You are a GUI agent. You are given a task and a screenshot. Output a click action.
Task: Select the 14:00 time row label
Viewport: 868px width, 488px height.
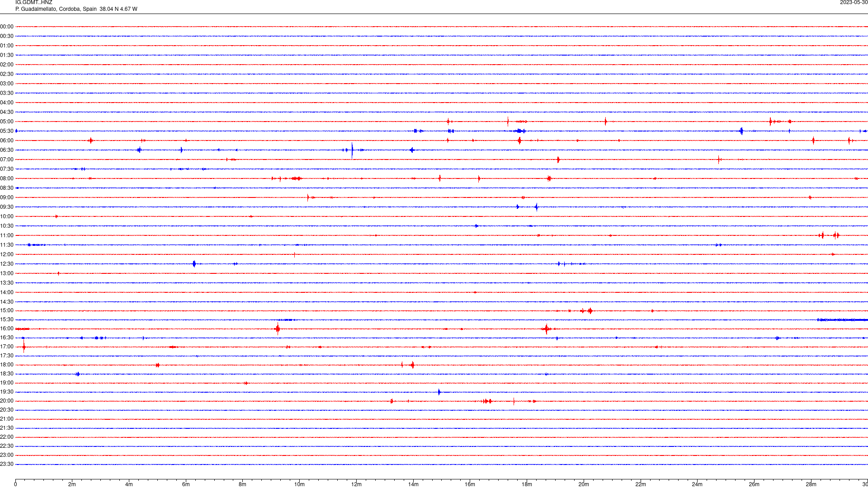[x=7, y=292]
